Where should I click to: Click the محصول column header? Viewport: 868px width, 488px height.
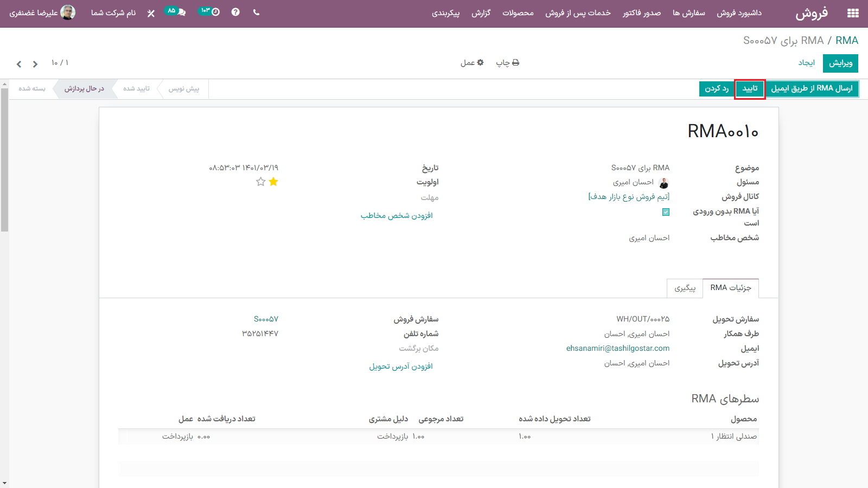[x=743, y=419]
